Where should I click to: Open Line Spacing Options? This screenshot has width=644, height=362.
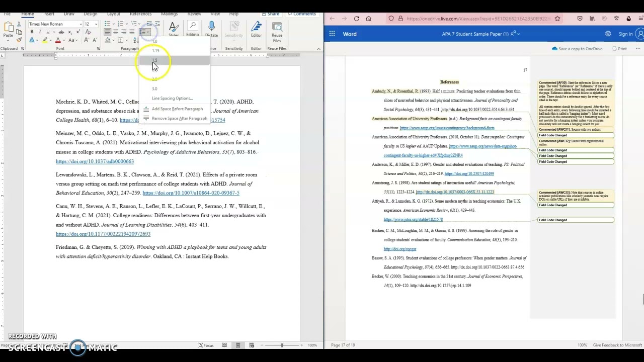(x=174, y=99)
